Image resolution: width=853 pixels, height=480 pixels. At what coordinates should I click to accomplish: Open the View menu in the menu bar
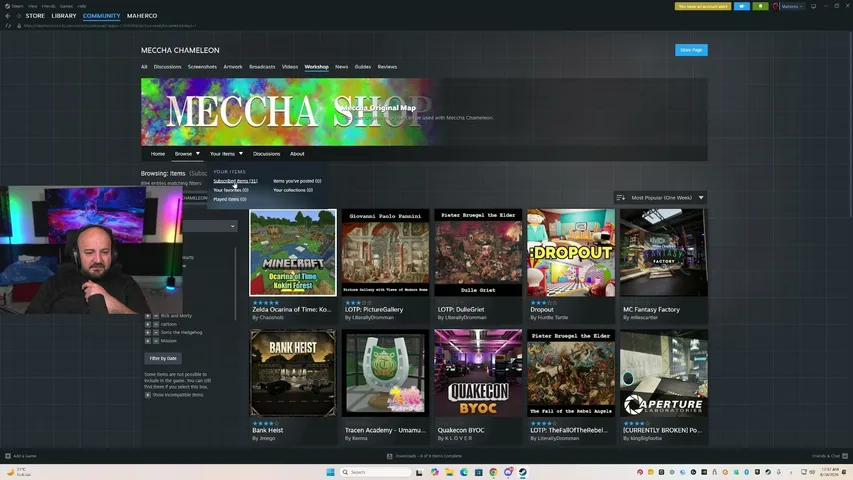pyautogui.click(x=33, y=6)
